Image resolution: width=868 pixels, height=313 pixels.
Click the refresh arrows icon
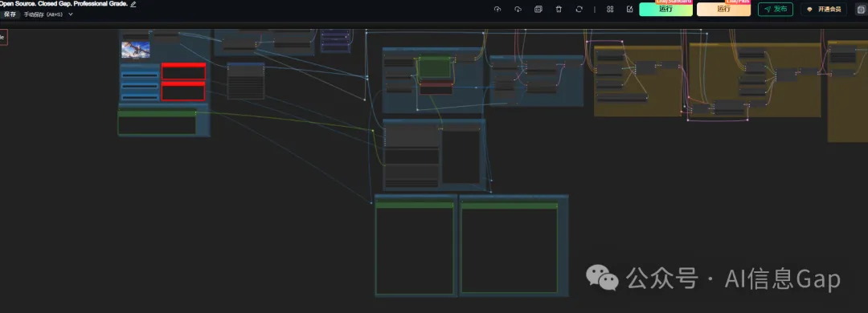pyautogui.click(x=579, y=10)
